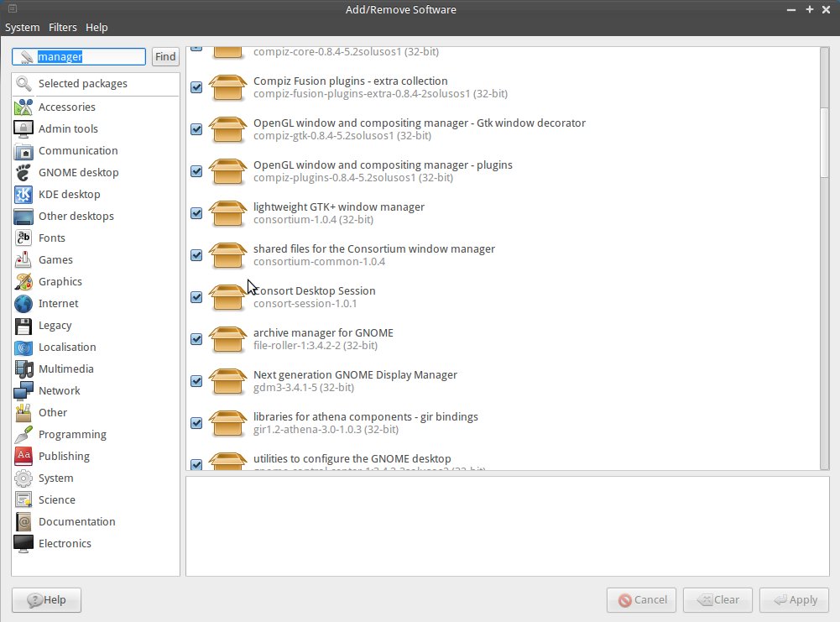Click the search field pencil icon

tap(26, 57)
